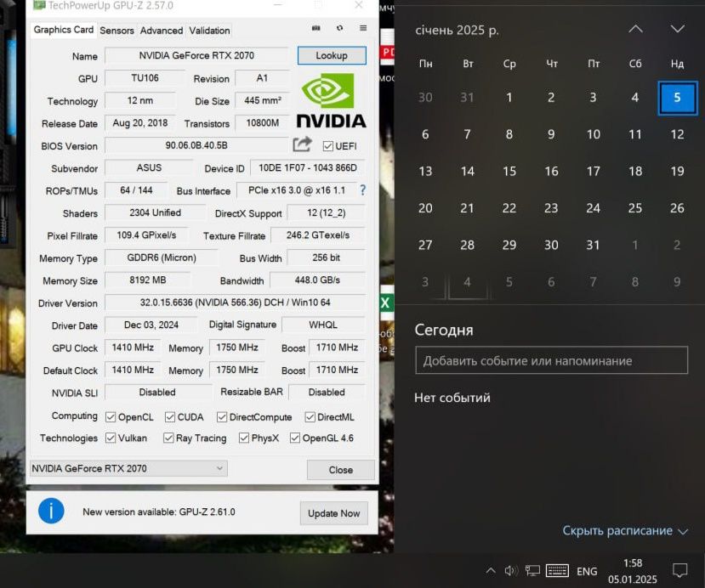Select calendar date 17
Image resolution: width=705 pixels, height=588 pixels.
tap(593, 171)
